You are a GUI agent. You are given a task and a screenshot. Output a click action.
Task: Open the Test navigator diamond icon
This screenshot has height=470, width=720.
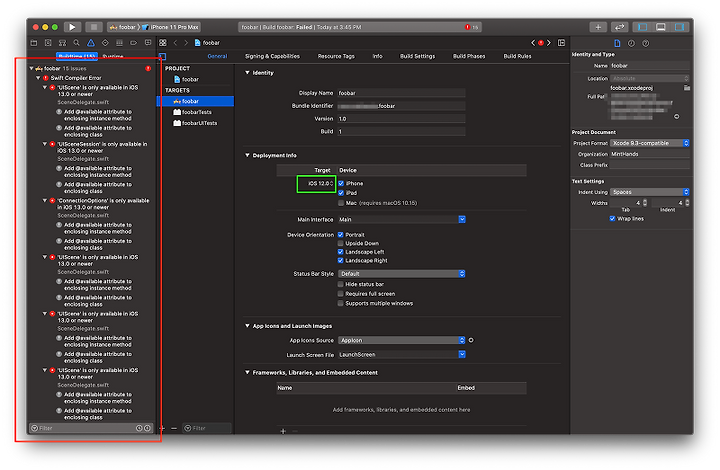(x=105, y=43)
